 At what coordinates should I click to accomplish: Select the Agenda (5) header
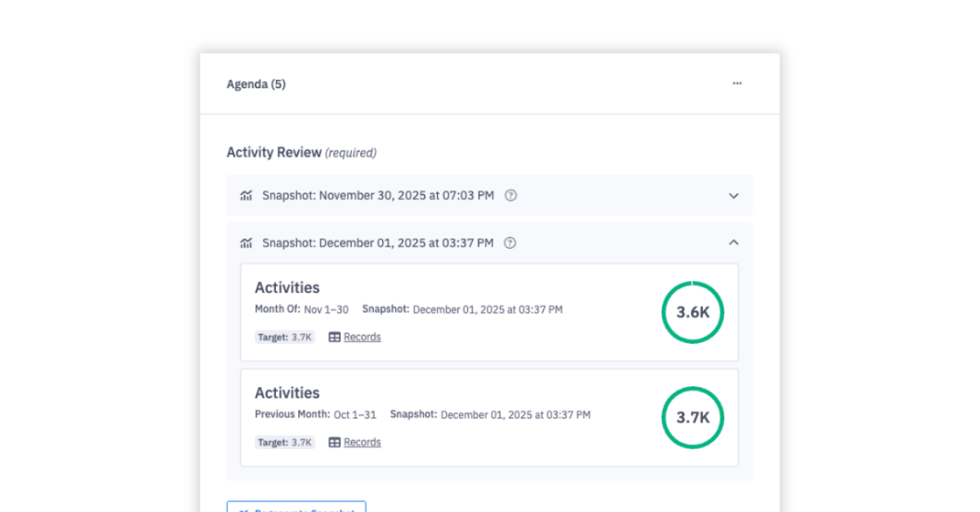tap(256, 83)
